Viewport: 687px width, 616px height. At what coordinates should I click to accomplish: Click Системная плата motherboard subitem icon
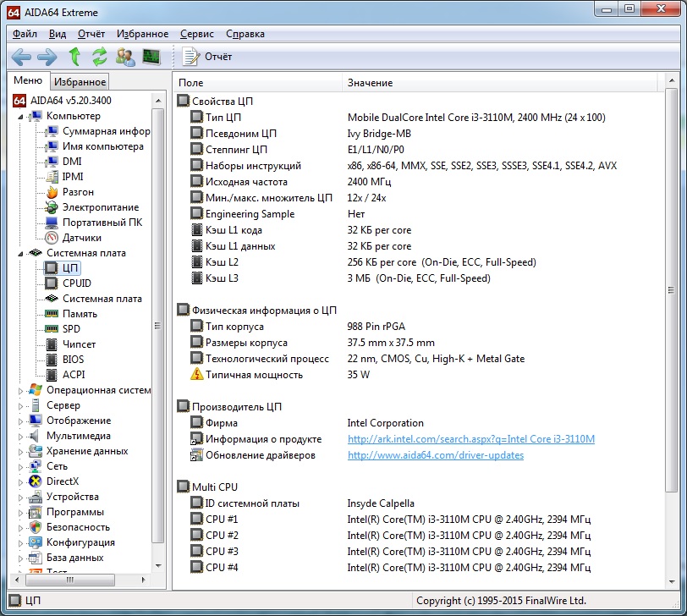point(52,299)
